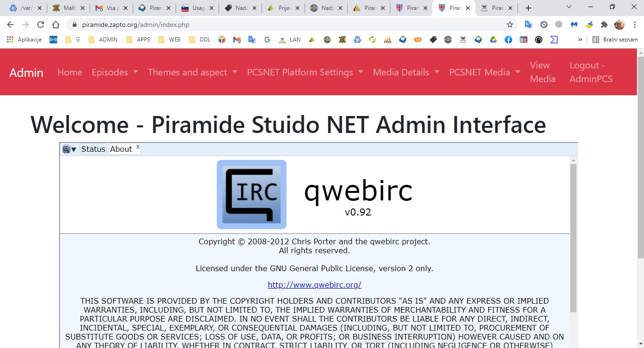Expand the Media Details dropdown

tap(406, 72)
